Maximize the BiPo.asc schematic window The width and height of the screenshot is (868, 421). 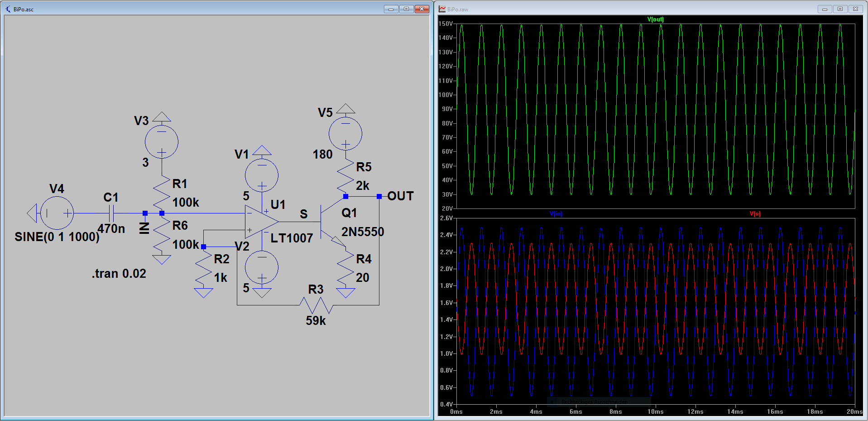coord(406,9)
